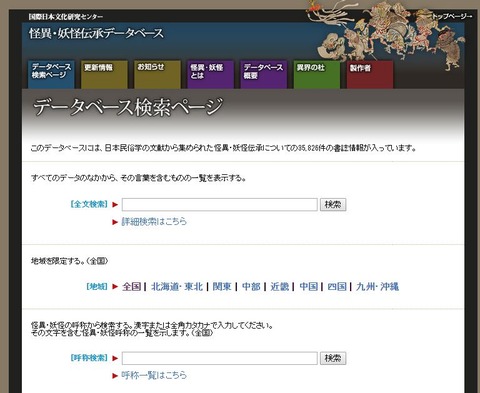This screenshot has width=480, height=393.
Task: Click the 【地域】 label
Action: click(97, 286)
